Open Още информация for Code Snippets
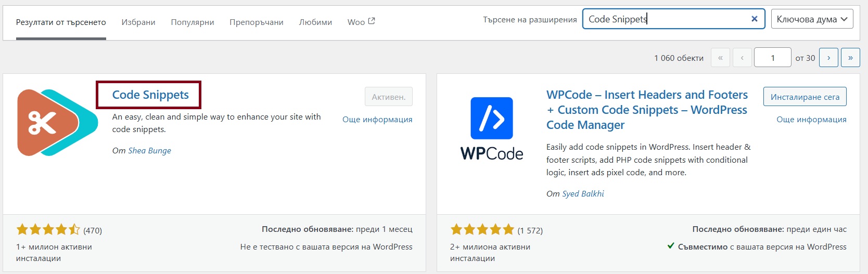Viewport: 868px width, 274px height. 377,119
